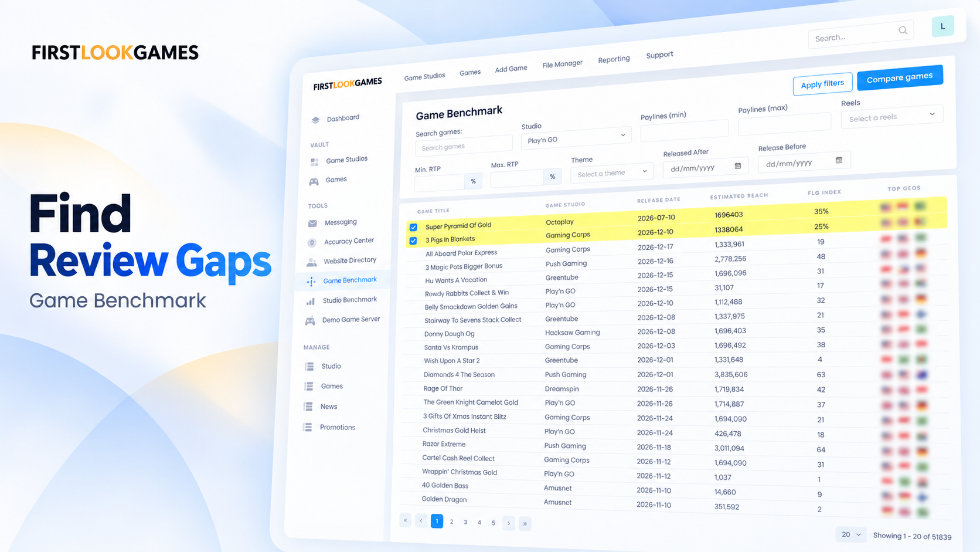This screenshot has height=552, width=980.
Task: Click Razor Extreme game title
Action: click(444, 444)
